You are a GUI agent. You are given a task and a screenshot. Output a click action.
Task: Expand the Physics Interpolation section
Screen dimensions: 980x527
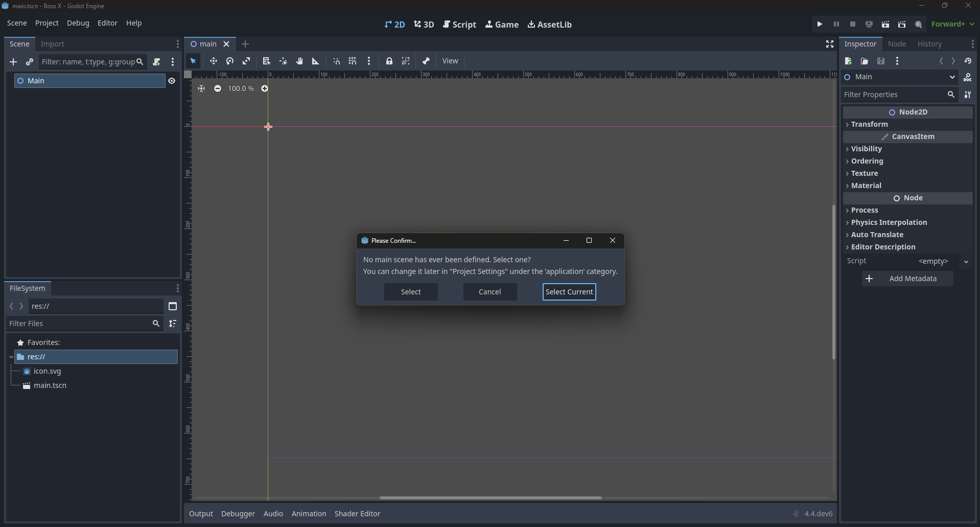(908, 222)
